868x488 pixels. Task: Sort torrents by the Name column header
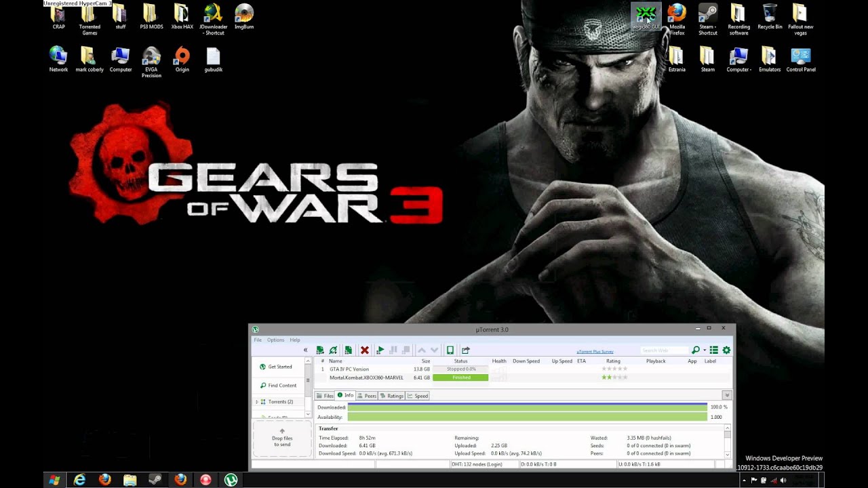point(336,361)
